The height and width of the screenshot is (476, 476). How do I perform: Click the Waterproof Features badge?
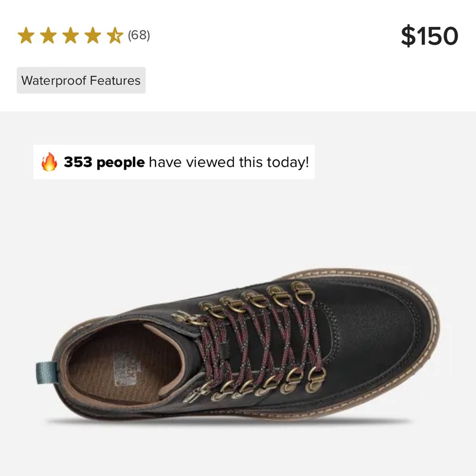pyautogui.click(x=81, y=80)
